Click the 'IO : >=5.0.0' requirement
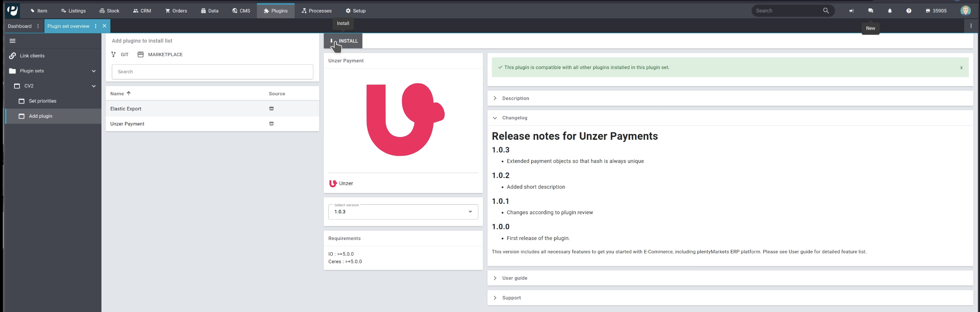 click(341, 254)
